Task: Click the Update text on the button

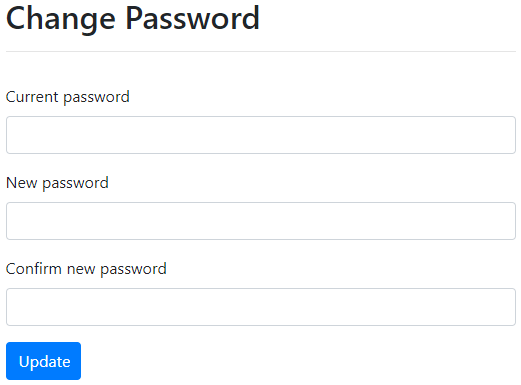Action: pyautogui.click(x=44, y=362)
